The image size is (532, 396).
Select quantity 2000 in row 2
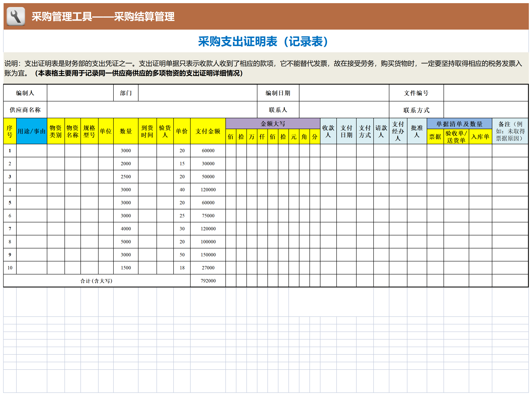pos(126,164)
